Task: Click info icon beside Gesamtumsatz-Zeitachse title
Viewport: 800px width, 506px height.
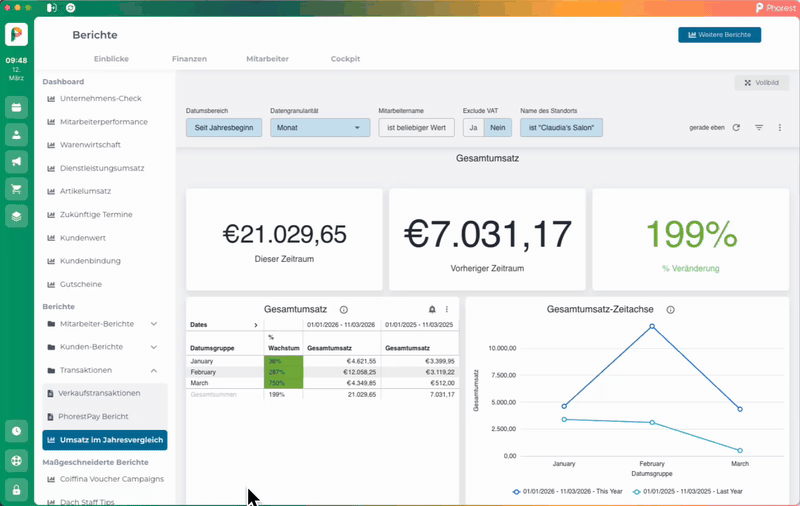Action: pyautogui.click(x=670, y=310)
